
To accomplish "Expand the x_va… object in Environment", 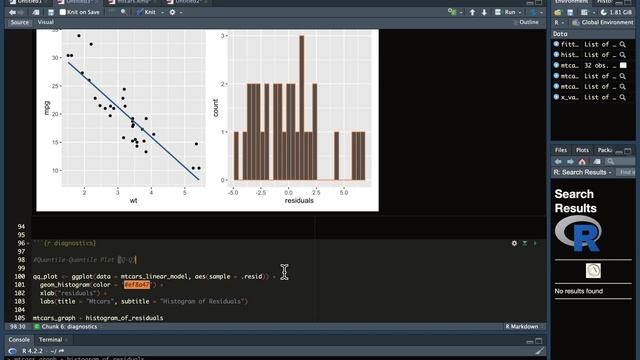I will click(x=556, y=97).
